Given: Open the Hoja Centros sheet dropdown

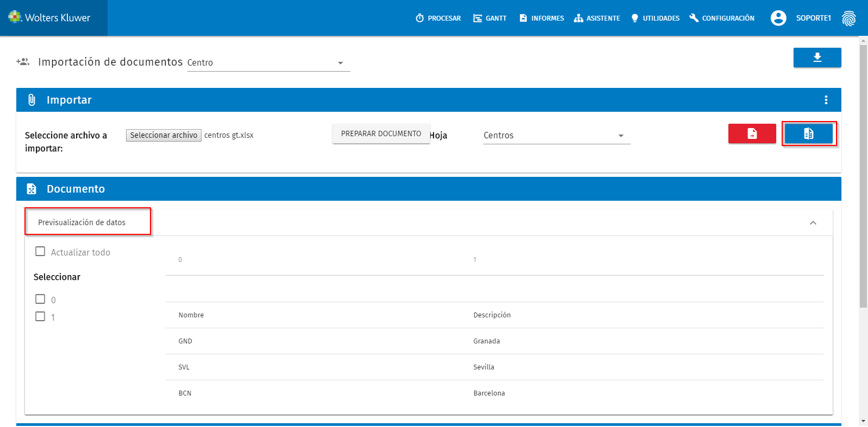Looking at the screenshot, I should (x=557, y=136).
